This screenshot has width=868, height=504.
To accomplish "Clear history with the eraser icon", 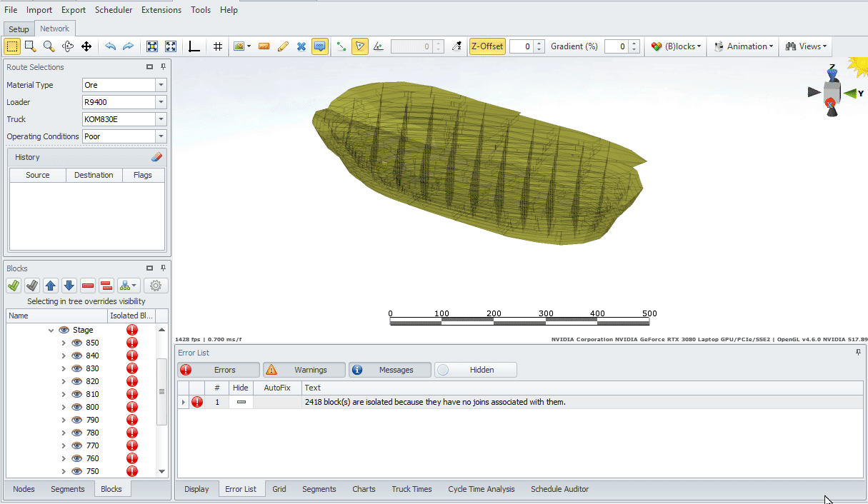I will (157, 157).
